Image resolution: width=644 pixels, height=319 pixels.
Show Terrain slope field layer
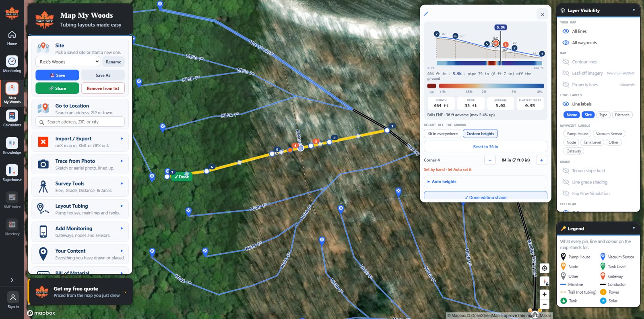tap(566, 171)
